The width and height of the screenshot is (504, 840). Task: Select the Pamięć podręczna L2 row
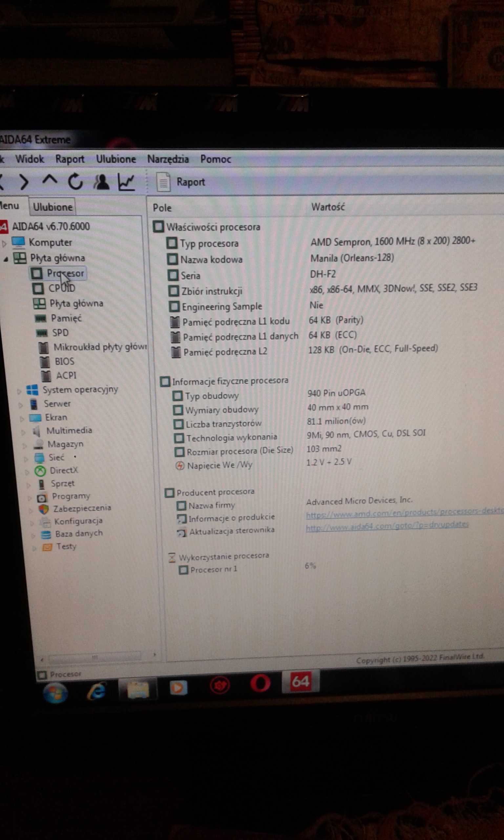click(304, 350)
